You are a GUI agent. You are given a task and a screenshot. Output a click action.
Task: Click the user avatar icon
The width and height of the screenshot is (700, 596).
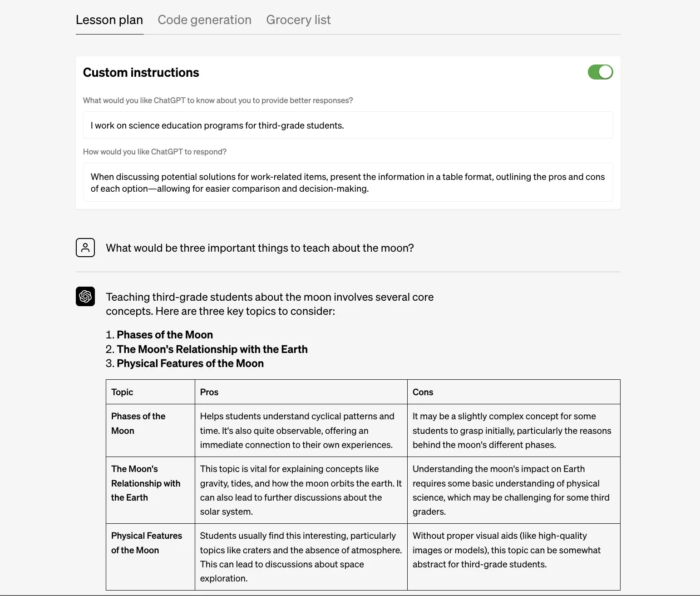coord(85,248)
